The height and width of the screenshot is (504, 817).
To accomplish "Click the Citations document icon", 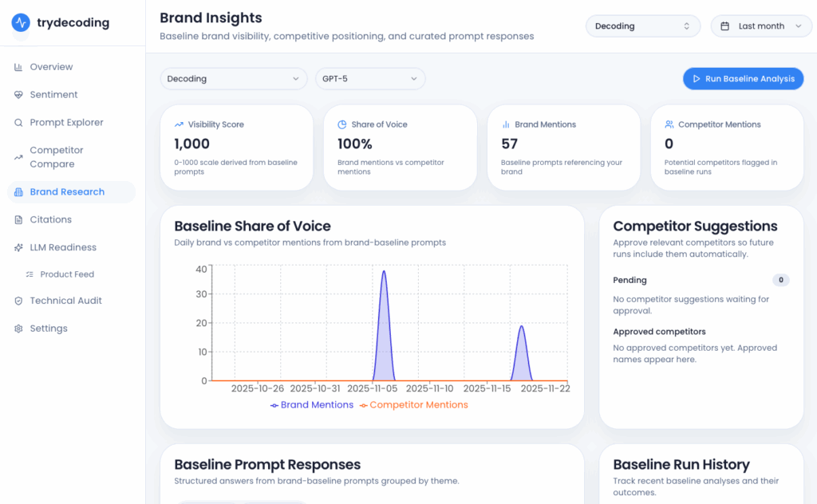I will point(18,219).
